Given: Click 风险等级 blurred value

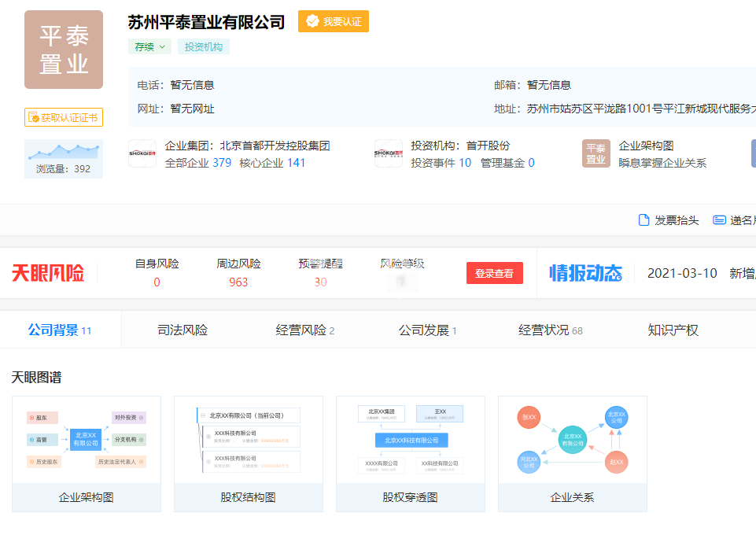Looking at the screenshot, I should coord(402,282).
